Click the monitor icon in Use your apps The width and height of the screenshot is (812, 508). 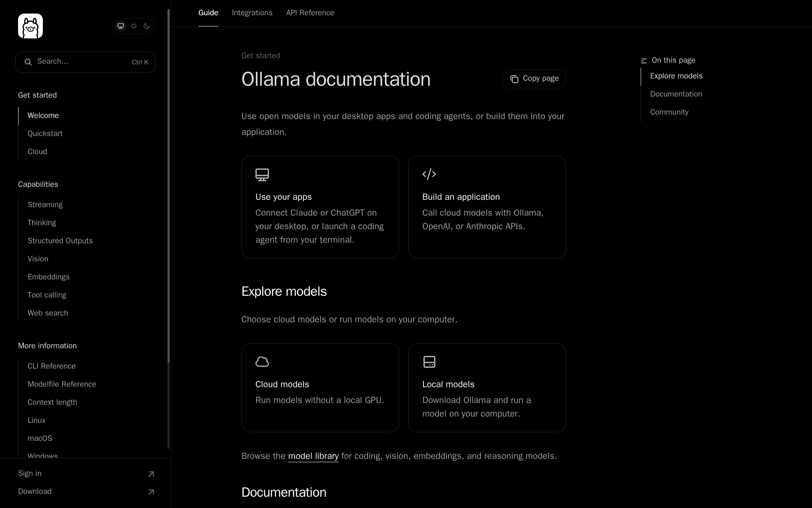pyautogui.click(x=262, y=175)
